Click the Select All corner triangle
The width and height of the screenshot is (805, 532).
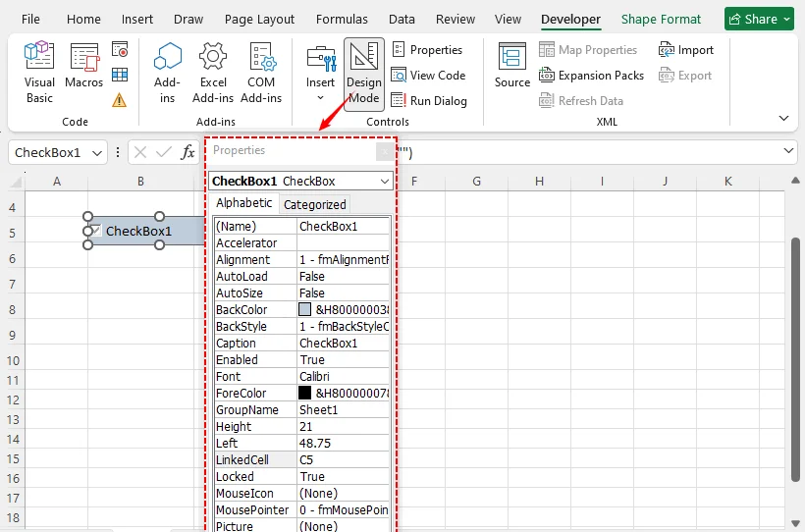pyautogui.click(x=17, y=182)
